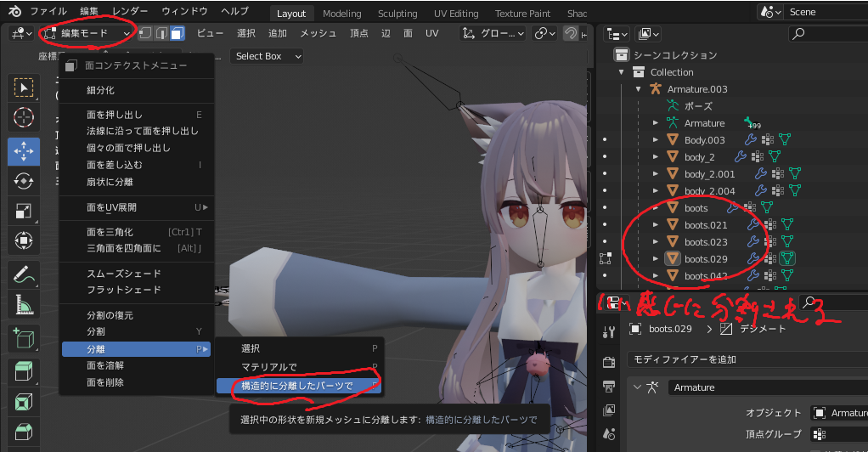Click the Blender logo in the menu bar

pos(15,11)
